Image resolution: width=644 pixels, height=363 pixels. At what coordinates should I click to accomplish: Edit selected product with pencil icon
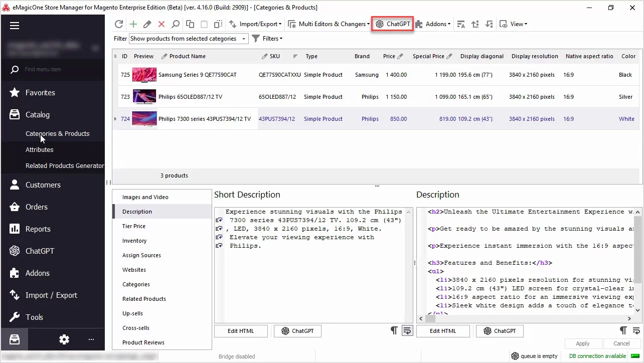coord(147,24)
